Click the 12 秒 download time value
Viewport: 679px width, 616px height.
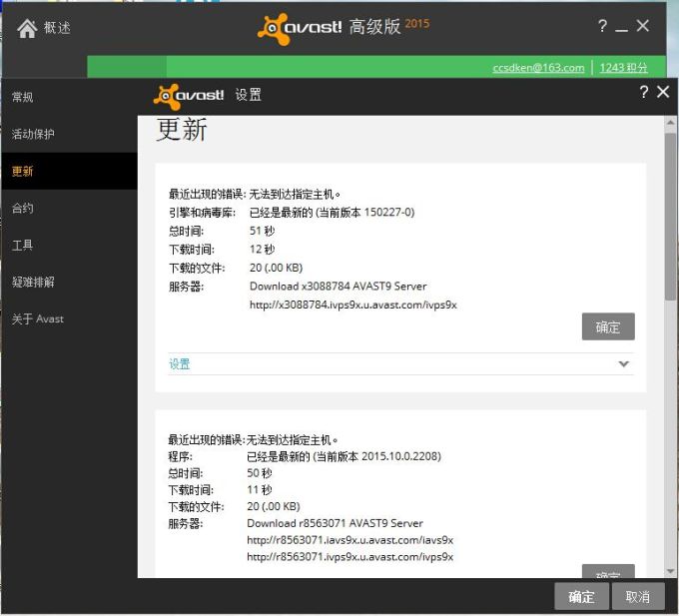click(x=262, y=250)
